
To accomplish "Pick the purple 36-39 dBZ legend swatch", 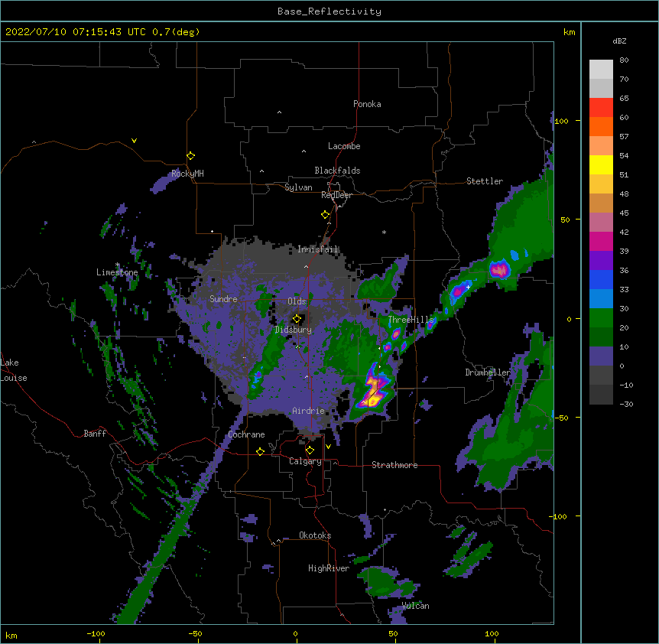I will click(x=601, y=261).
